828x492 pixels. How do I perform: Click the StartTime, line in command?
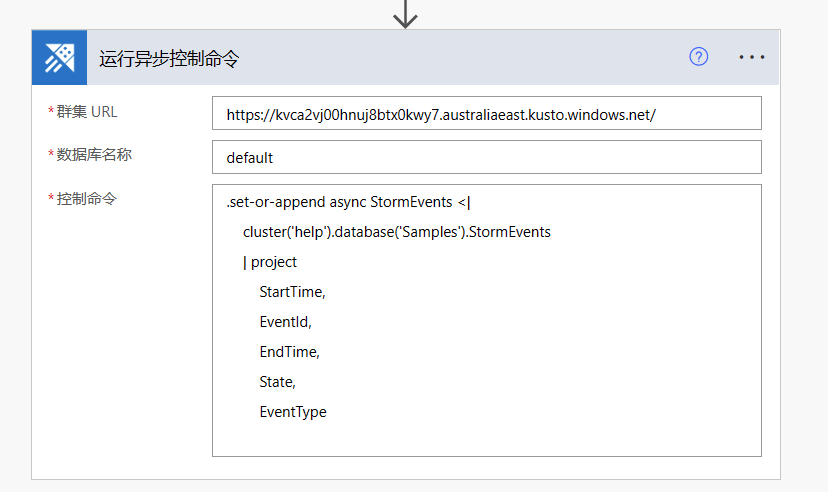click(292, 292)
